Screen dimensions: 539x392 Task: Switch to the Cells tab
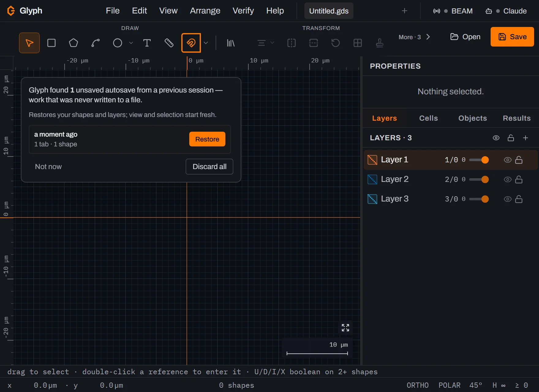tap(428, 118)
